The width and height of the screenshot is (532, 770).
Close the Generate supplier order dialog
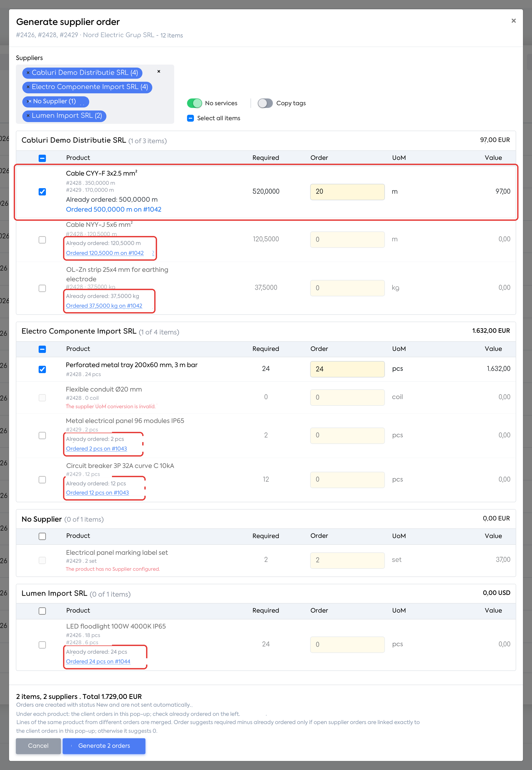[x=514, y=21]
